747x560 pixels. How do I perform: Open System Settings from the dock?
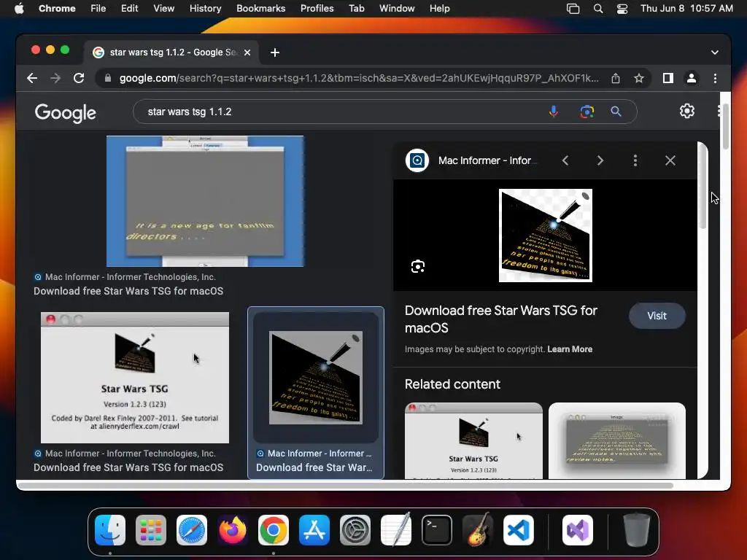(x=355, y=530)
